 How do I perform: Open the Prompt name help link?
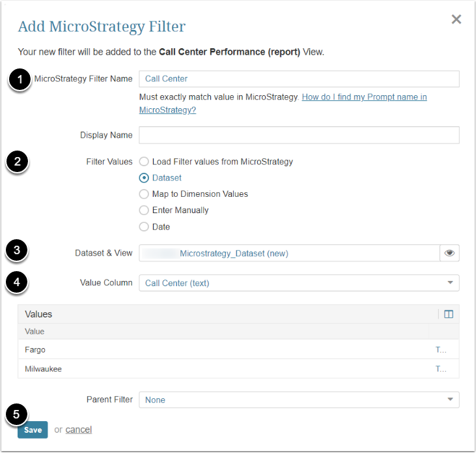point(364,97)
